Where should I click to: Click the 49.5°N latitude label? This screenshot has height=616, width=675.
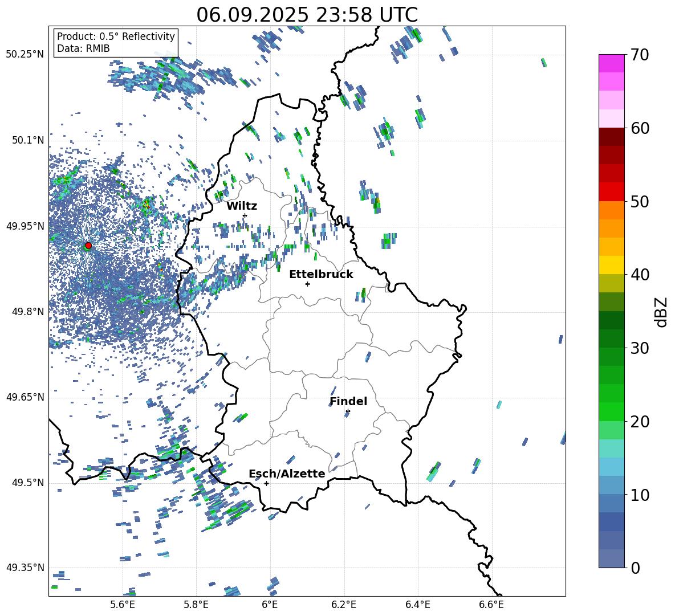pyautogui.click(x=28, y=483)
